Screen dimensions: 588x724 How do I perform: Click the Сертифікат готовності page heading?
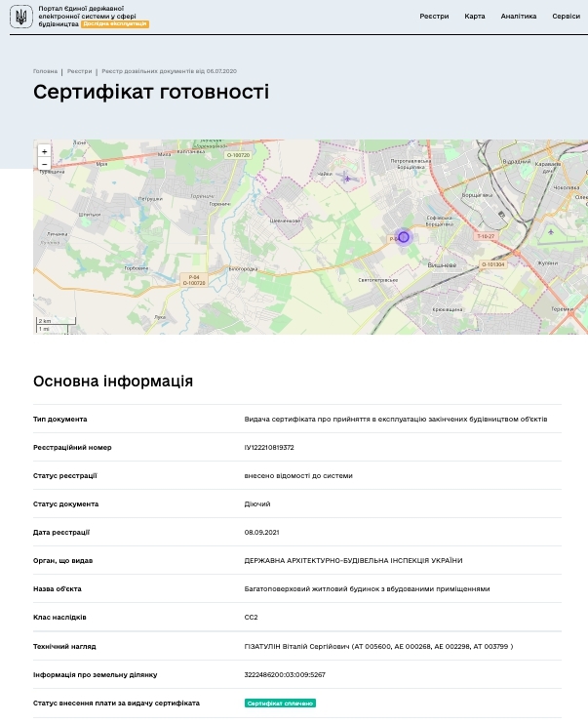151,92
